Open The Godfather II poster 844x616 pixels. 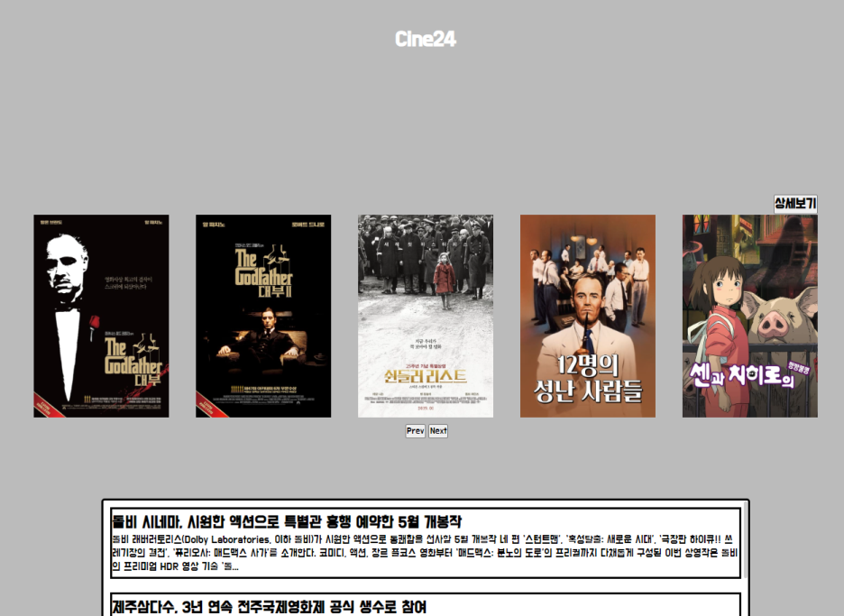[x=263, y=316]
